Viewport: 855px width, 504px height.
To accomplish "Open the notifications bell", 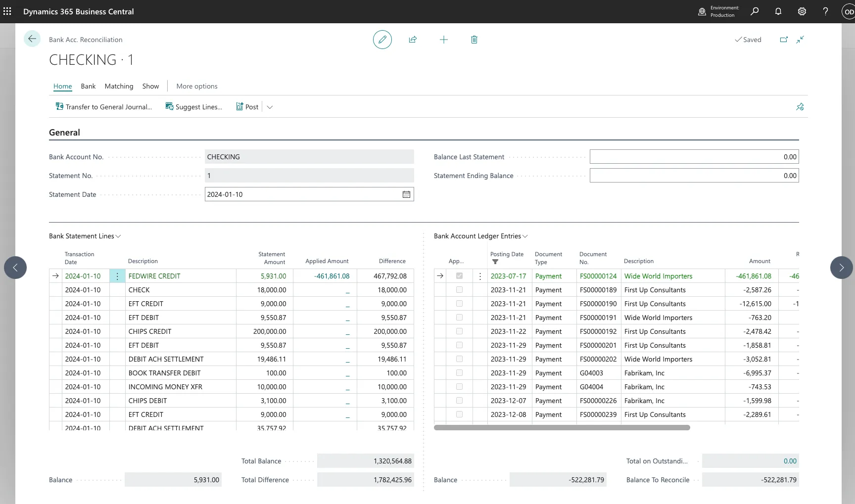I will pos(778,11).
